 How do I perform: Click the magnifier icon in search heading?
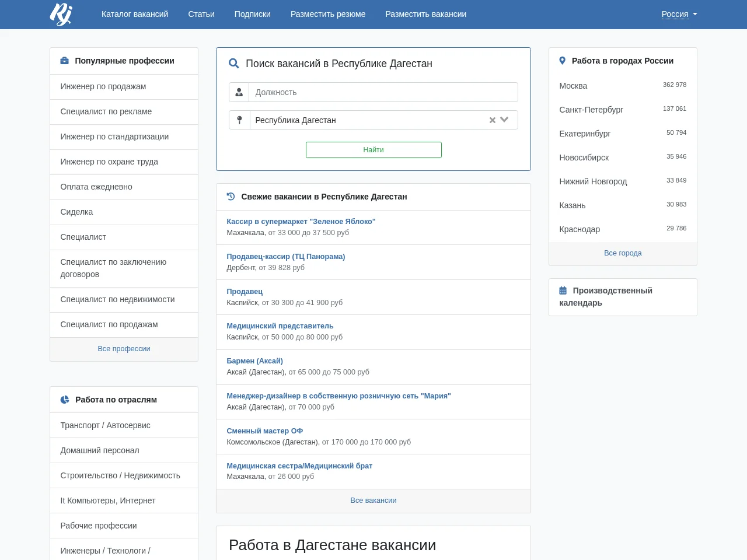[234, 64]
